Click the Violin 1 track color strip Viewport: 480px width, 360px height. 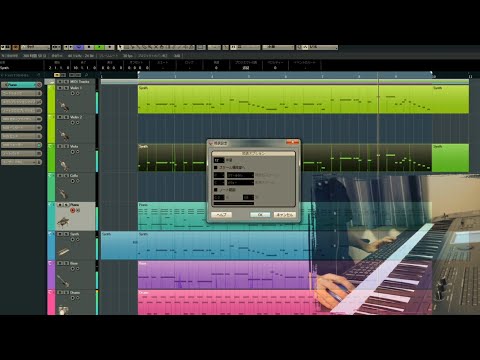click(51, 100)
